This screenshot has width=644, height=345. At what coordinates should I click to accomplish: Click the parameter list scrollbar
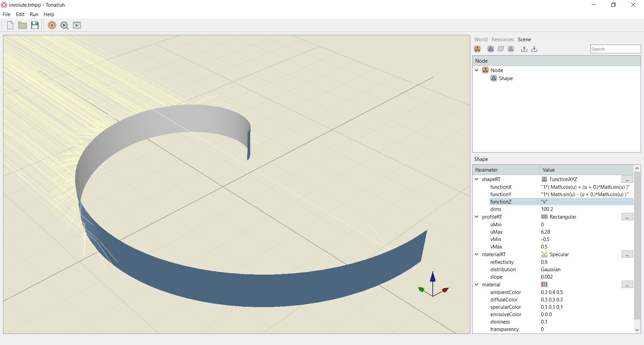click(637, 245)
